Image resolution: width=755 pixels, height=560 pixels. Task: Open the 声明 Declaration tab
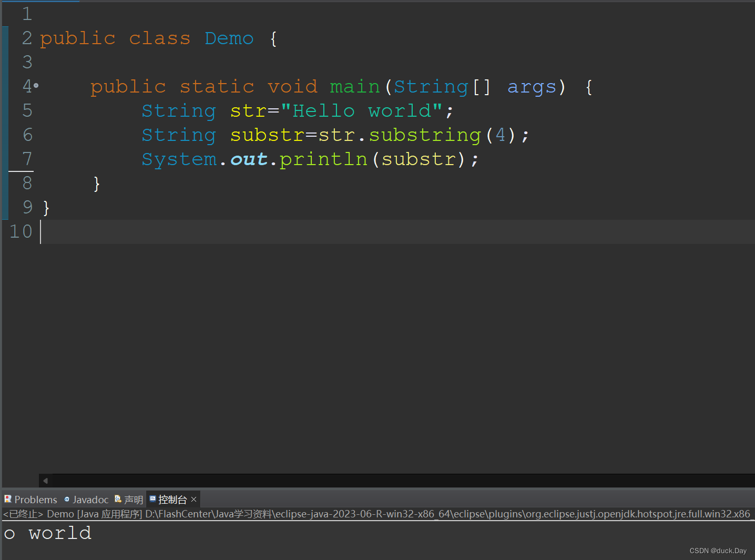pyautogui.click(x=134, y=499)
